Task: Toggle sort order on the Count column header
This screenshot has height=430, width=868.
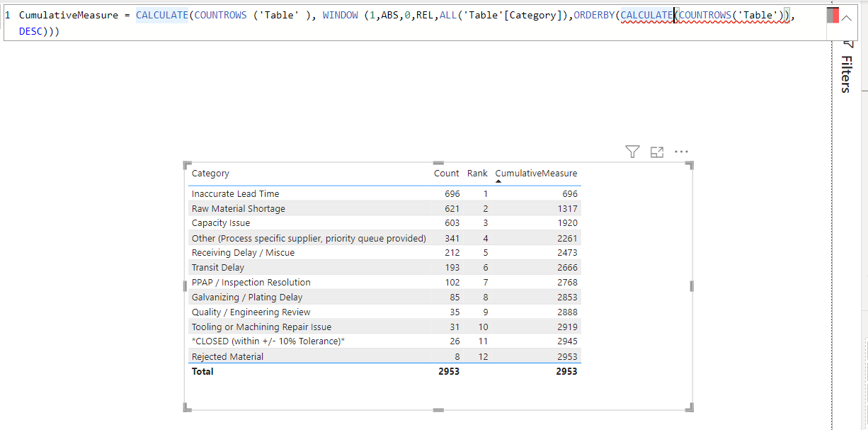Action: point(446,173)
